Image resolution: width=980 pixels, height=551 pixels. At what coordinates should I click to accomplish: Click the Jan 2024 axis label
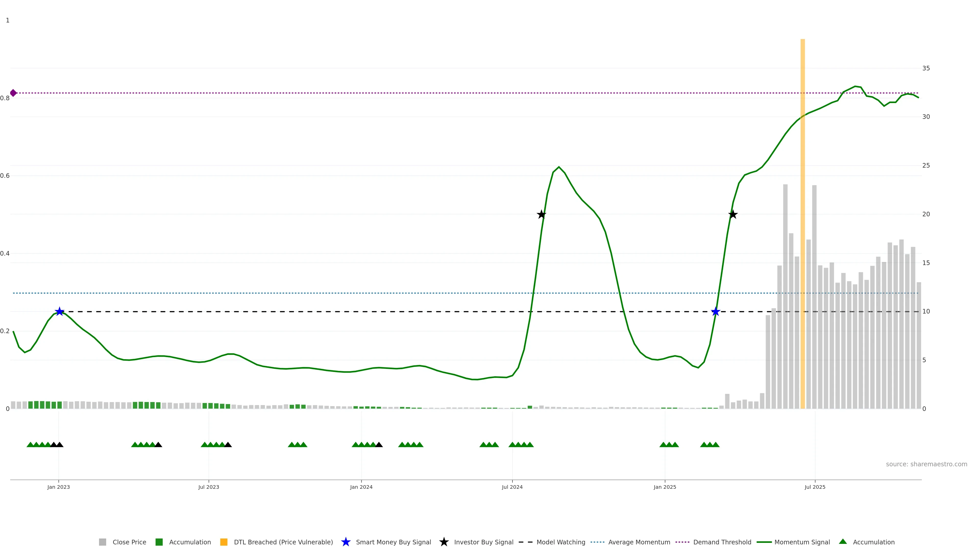click(x=361, y=487)
